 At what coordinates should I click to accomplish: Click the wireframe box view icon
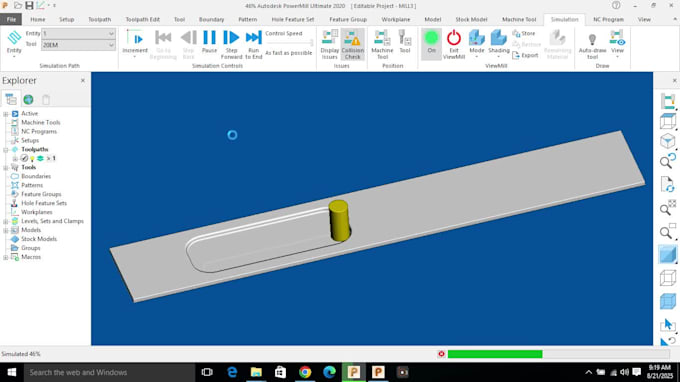[667, 121]
